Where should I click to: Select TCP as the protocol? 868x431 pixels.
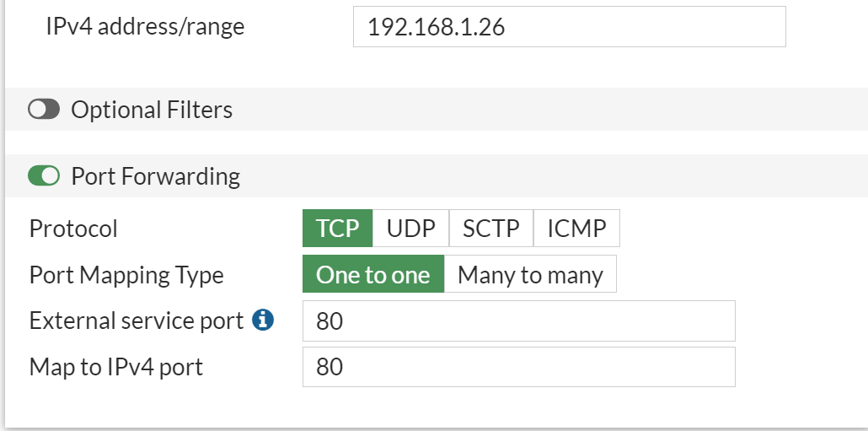coord(337,229)
